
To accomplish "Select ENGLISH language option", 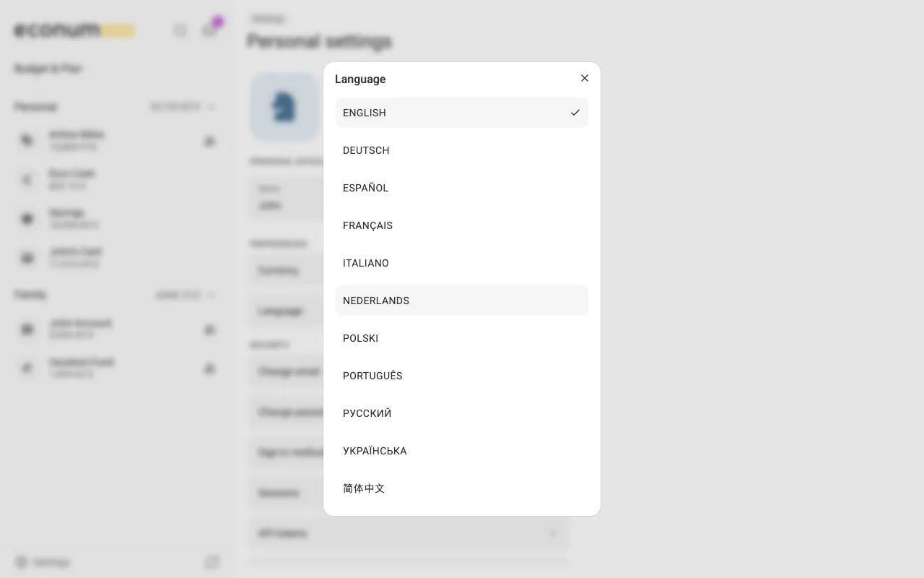I will 462,113.
